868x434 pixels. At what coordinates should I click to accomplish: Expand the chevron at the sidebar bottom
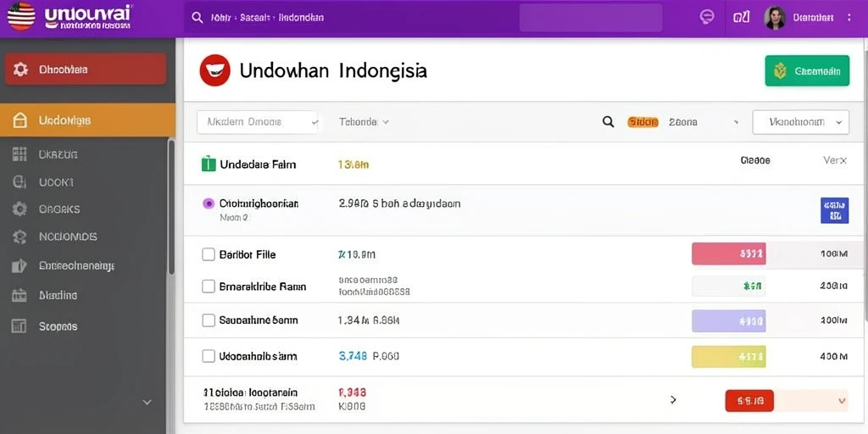point(147,403)
